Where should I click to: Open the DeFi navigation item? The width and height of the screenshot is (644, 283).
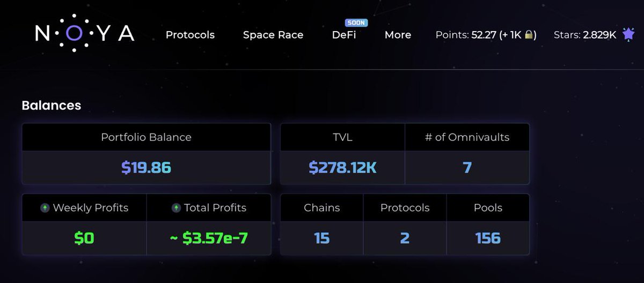[x=344, y=35]
